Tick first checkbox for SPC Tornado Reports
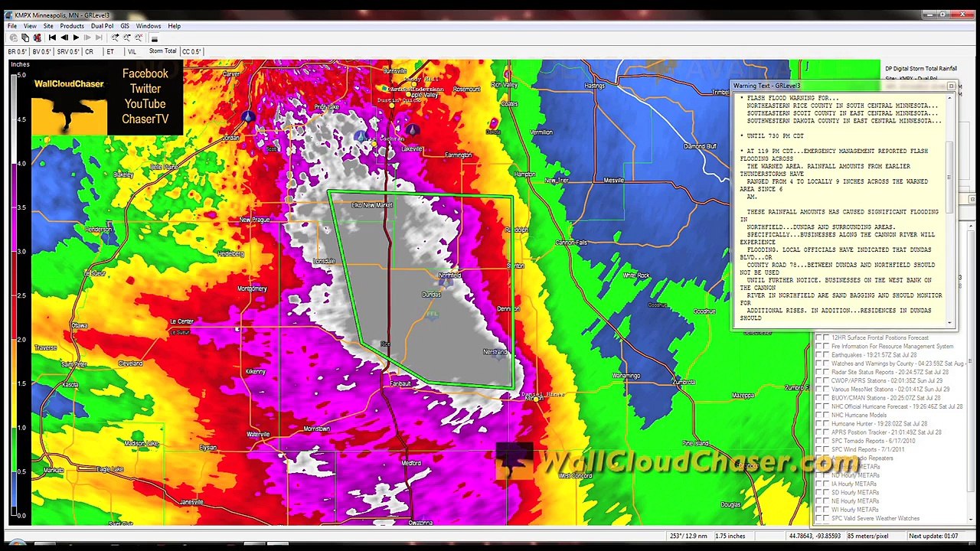 pyautogui.click(x=818, y=441)
